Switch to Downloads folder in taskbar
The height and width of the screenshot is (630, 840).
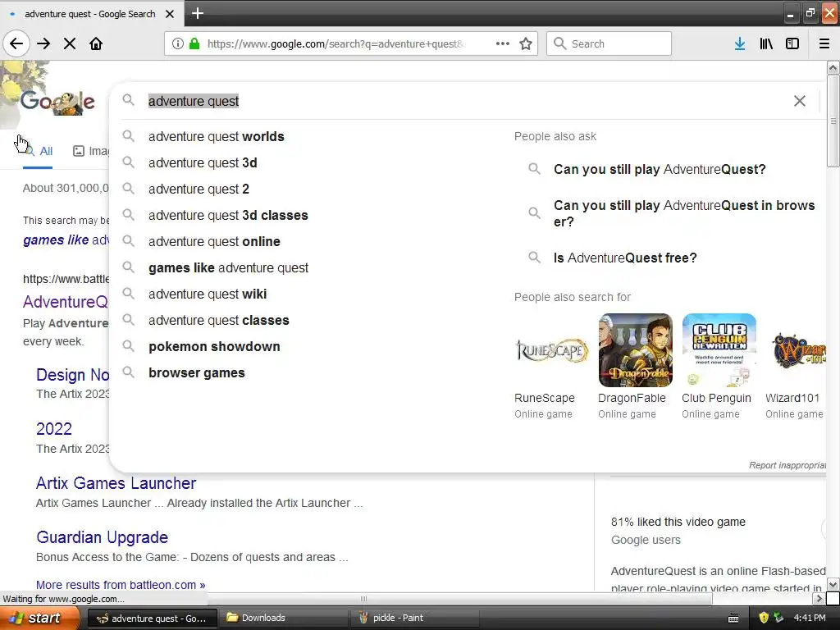[284, 618]
